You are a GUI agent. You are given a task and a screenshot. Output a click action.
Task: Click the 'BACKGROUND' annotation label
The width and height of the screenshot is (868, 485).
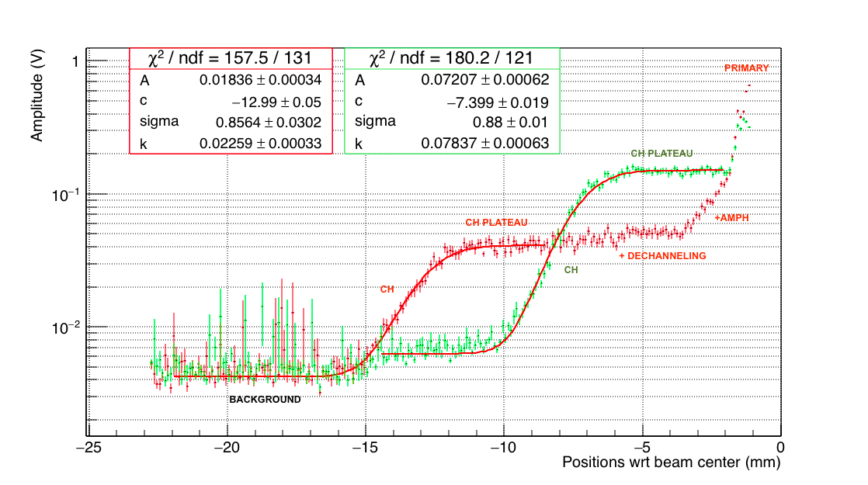coord(266,400)
